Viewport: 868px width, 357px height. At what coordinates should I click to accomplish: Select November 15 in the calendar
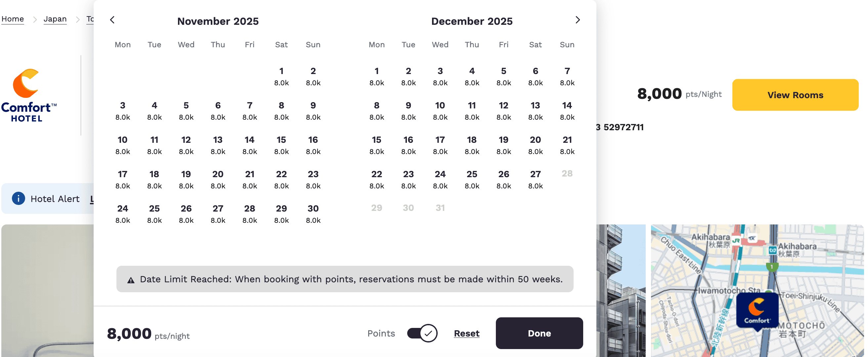point(281,145)
